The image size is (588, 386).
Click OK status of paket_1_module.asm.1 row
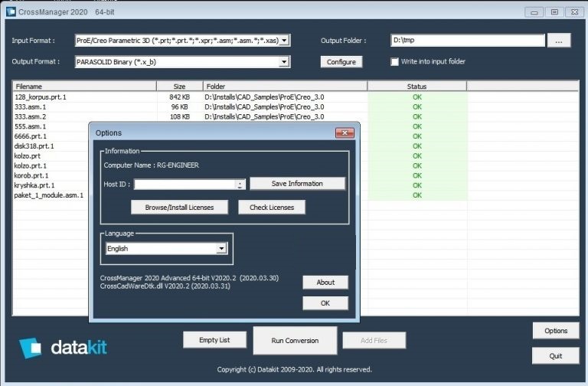[x=417, y=195]
